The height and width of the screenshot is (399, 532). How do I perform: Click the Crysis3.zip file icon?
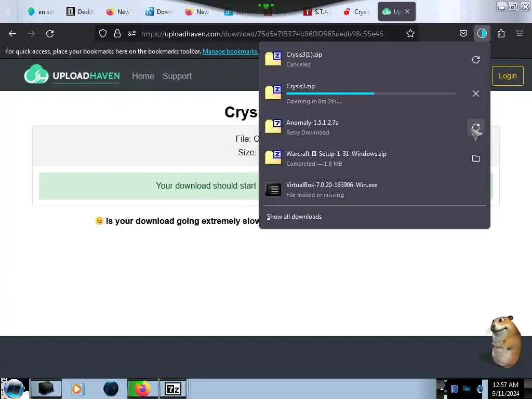(273, 92)
